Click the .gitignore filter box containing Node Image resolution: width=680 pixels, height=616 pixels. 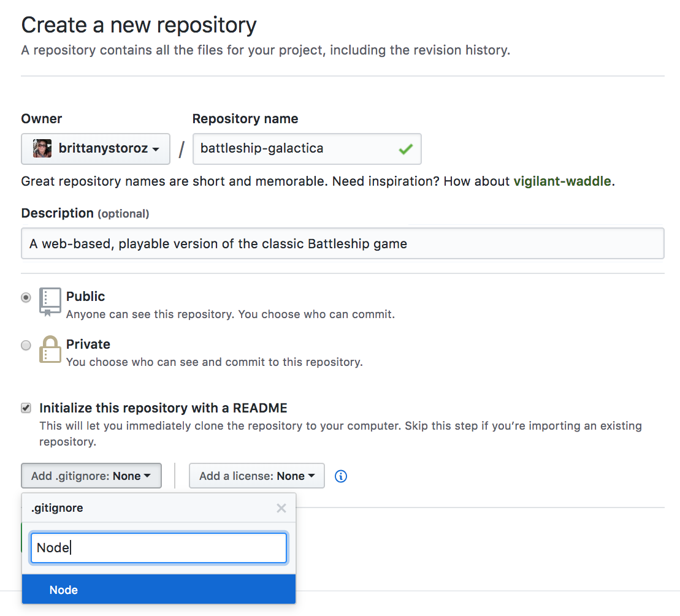(158, 548)
